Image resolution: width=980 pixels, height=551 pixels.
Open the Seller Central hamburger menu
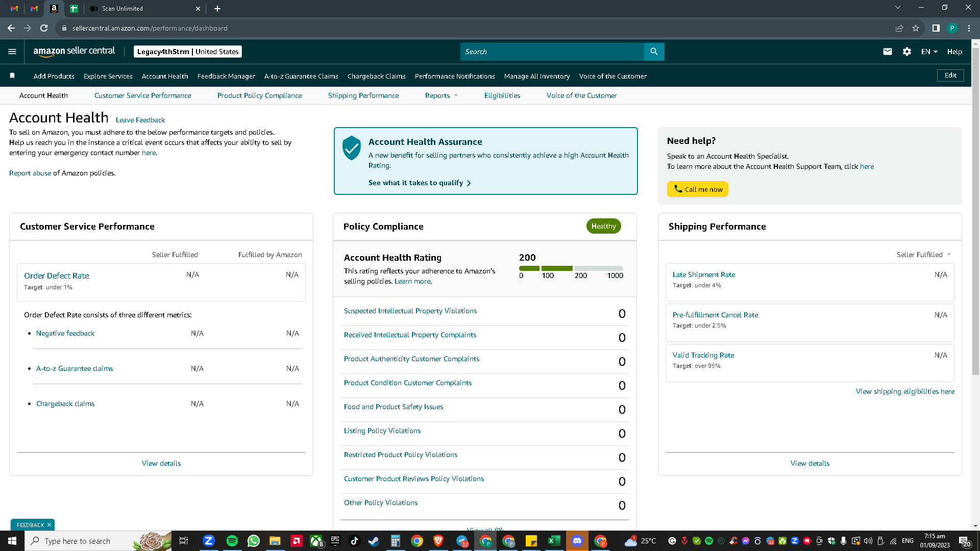tap(12, 52)
